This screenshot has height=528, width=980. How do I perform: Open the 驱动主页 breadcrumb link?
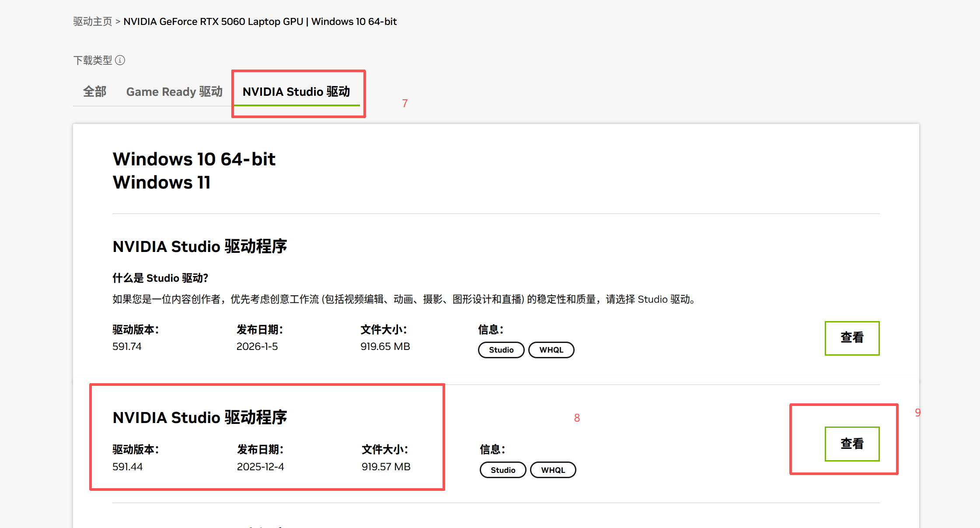(93, 21)
